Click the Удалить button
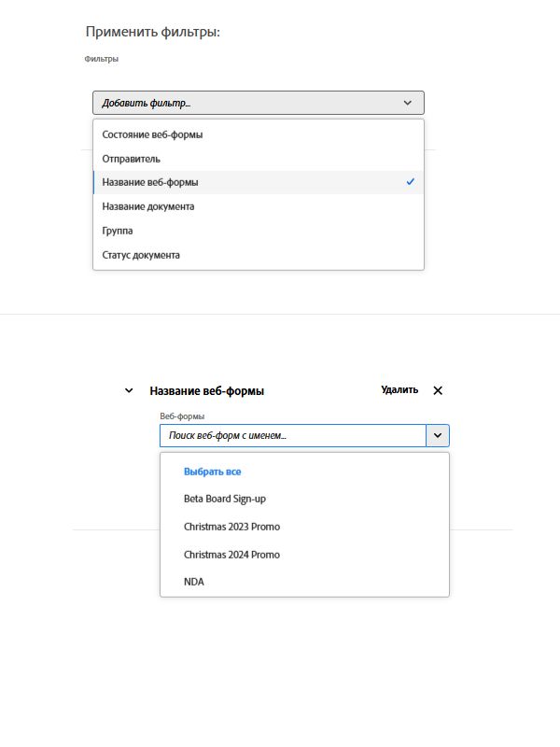The width and height of the screenshot is (560, 747). pos(399,390)
